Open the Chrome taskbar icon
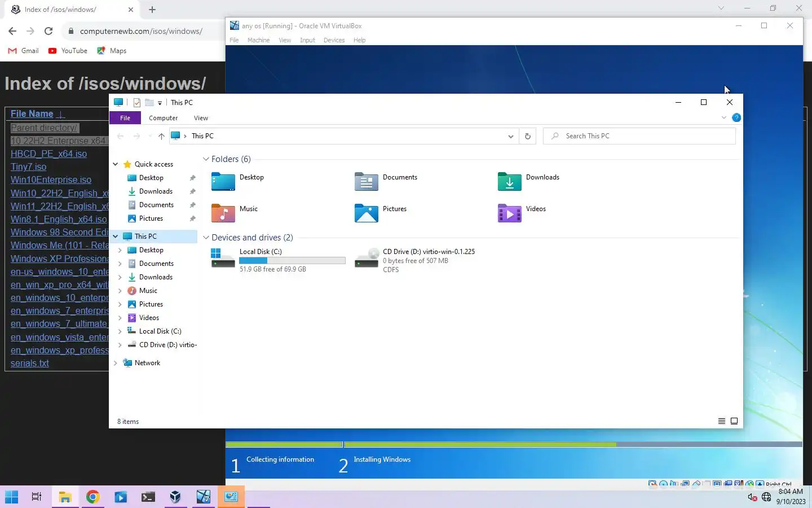This screenshot has width=812, height=508. [x=92, y=497]
